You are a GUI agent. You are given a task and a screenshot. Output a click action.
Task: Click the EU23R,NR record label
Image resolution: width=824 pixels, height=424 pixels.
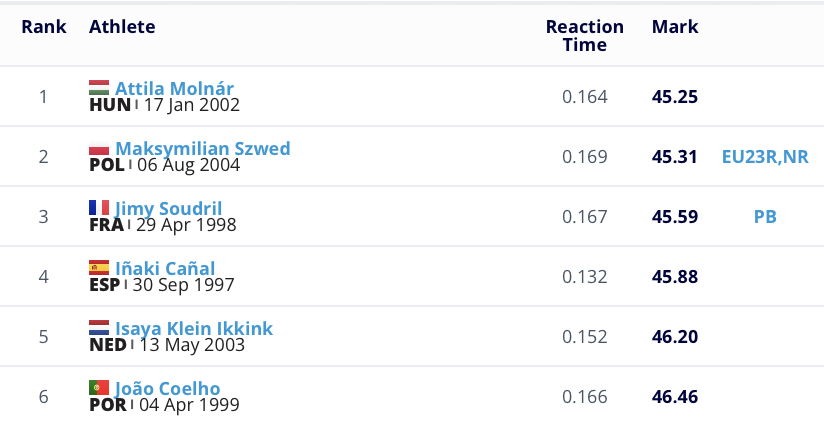[765, 156]
